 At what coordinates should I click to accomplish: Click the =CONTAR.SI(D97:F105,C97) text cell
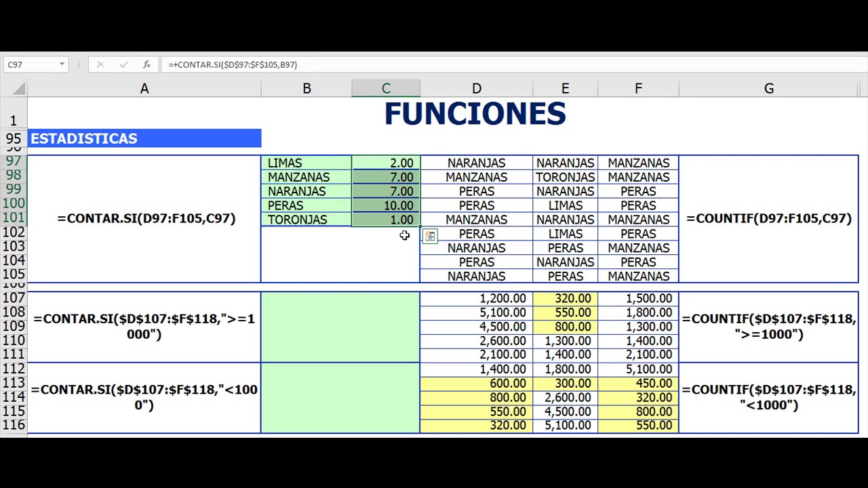(146, 218)
